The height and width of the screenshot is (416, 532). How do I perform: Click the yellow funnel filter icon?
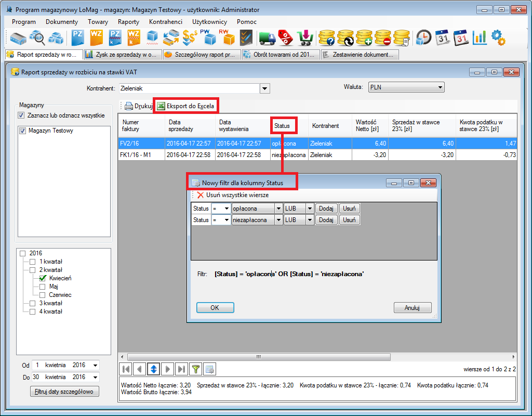[x=196, y=369]
